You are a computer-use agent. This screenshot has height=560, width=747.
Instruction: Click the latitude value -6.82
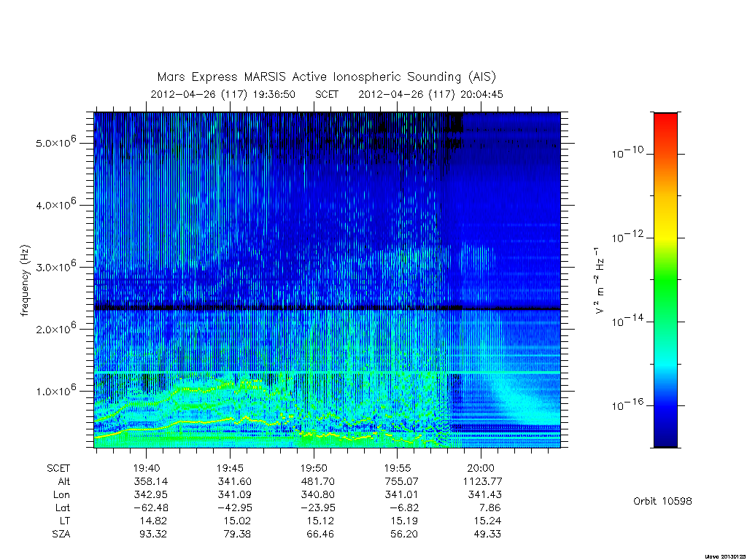(x=404, y=507)
